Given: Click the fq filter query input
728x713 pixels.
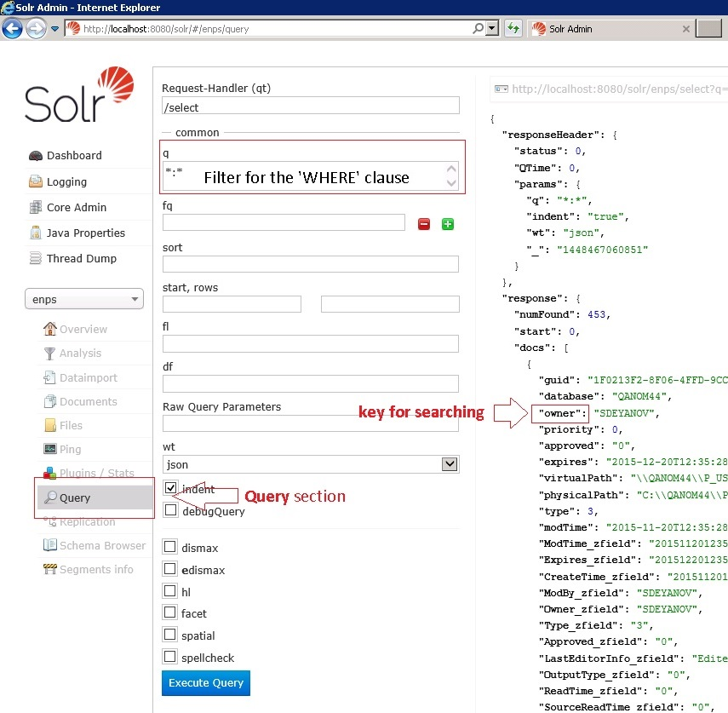Looking at the screenshot, I should 284,222.
